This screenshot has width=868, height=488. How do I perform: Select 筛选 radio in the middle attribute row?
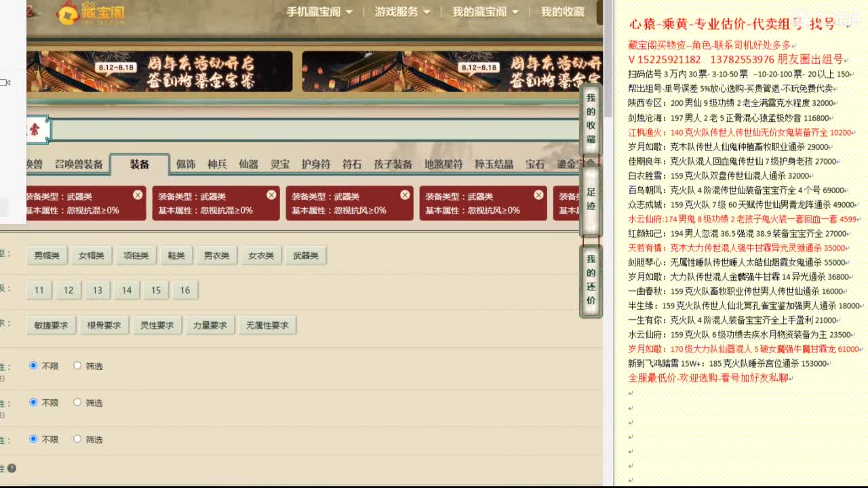coord(77,402)
